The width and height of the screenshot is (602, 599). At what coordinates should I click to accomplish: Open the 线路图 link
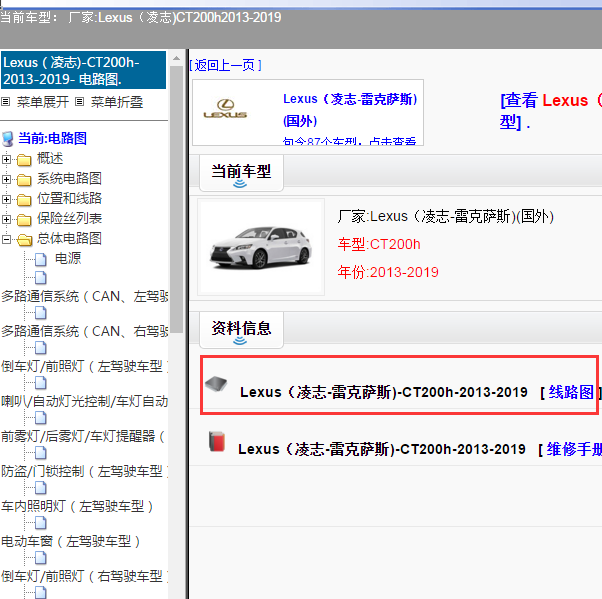571,392
